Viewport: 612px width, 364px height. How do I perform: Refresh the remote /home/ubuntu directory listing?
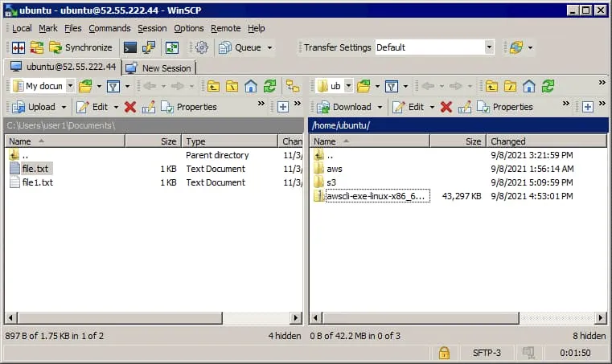click(548, 86)
